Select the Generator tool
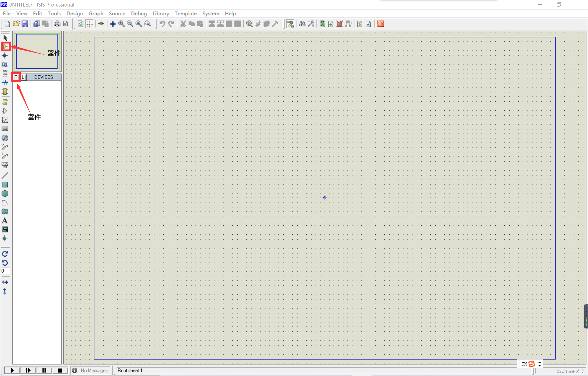This screenshot has height=376, width=588. (5, 138)
